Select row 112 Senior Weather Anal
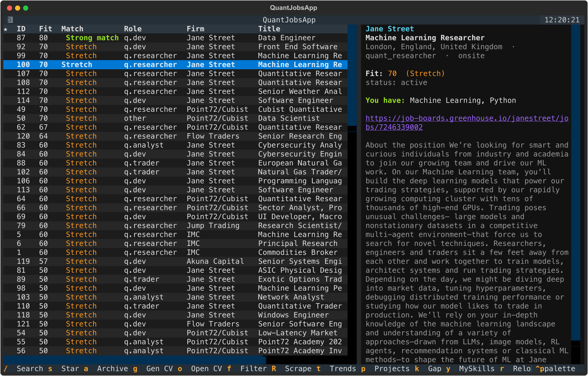The width and height of the screenshot is (588, 376). 175,92
